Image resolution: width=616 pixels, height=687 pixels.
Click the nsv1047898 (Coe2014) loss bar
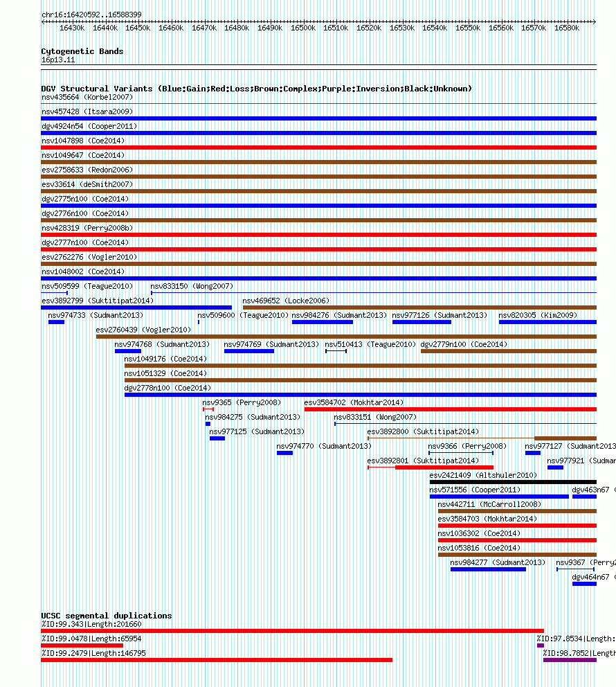click(x=318, y=148)
